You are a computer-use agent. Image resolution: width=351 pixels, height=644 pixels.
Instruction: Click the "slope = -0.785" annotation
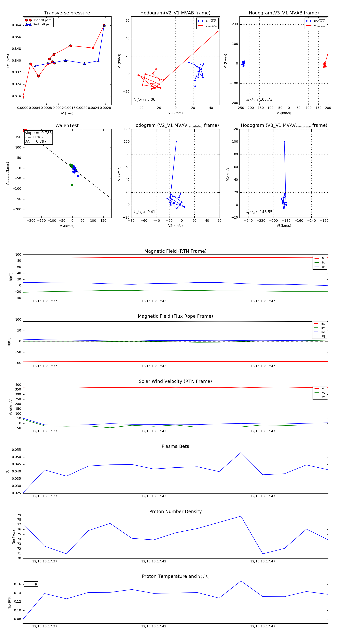[x=38, y=133]
